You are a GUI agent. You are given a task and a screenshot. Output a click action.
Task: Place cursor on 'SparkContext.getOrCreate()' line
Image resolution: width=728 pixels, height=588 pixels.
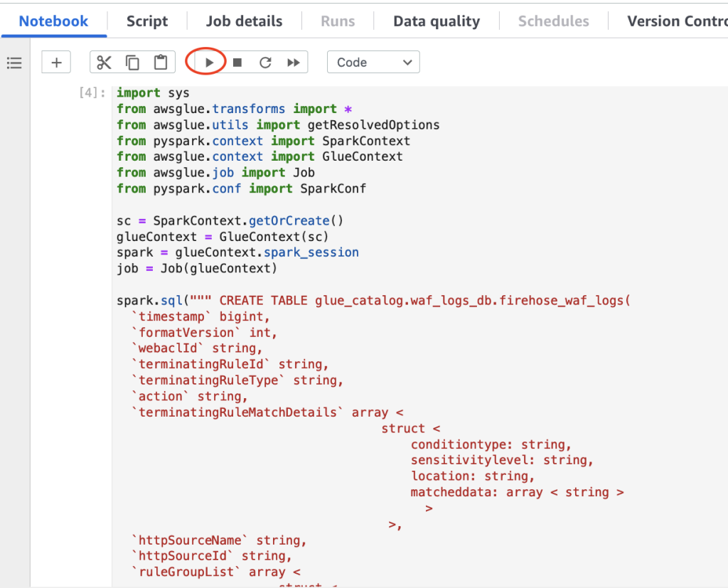point(230,220)
